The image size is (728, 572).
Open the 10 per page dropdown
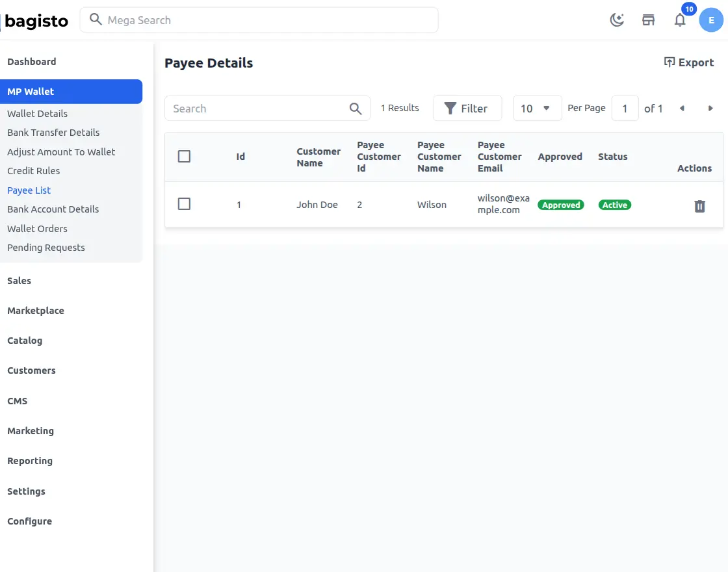(537, 109)
